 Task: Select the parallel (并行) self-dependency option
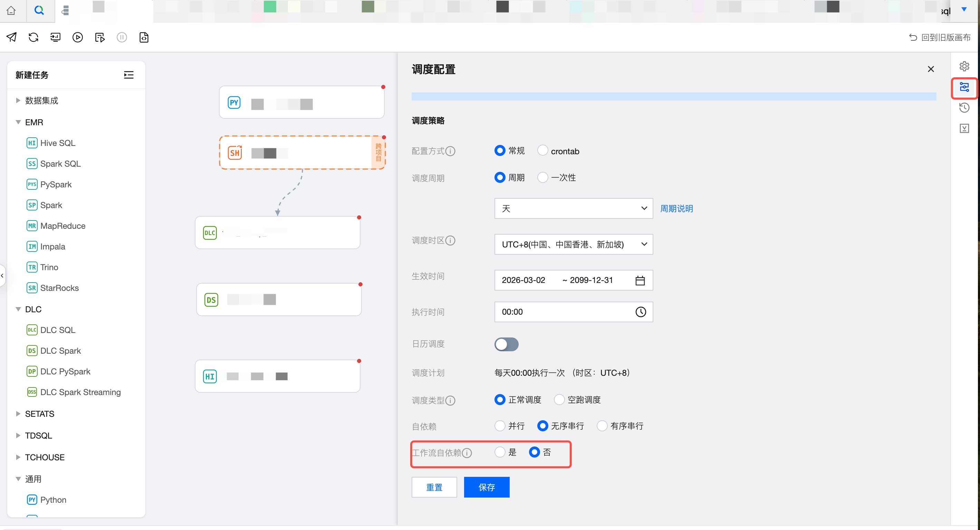(x=500, y=426)
